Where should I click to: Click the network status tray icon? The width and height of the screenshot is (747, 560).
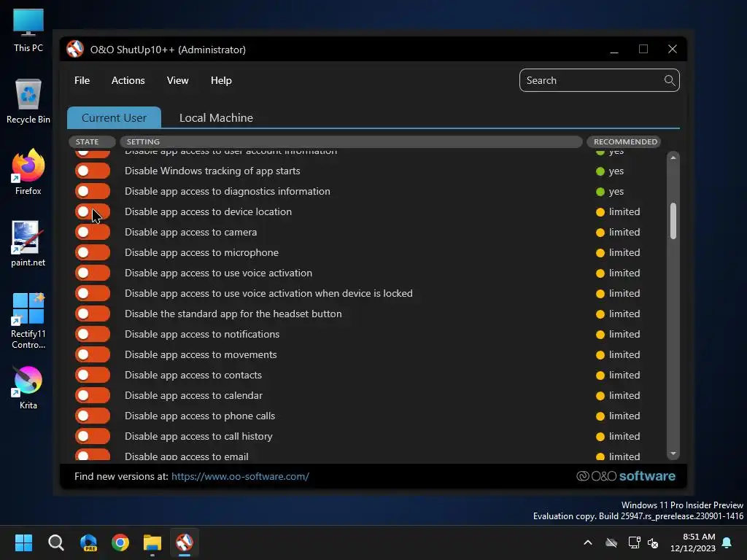click(x=634, y=542)
